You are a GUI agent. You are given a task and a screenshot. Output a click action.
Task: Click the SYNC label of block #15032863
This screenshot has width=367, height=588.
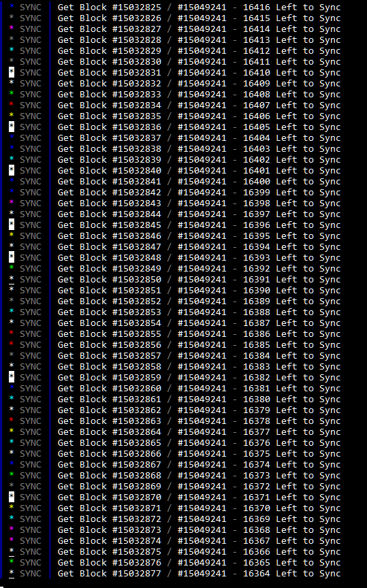coord(31,421)
